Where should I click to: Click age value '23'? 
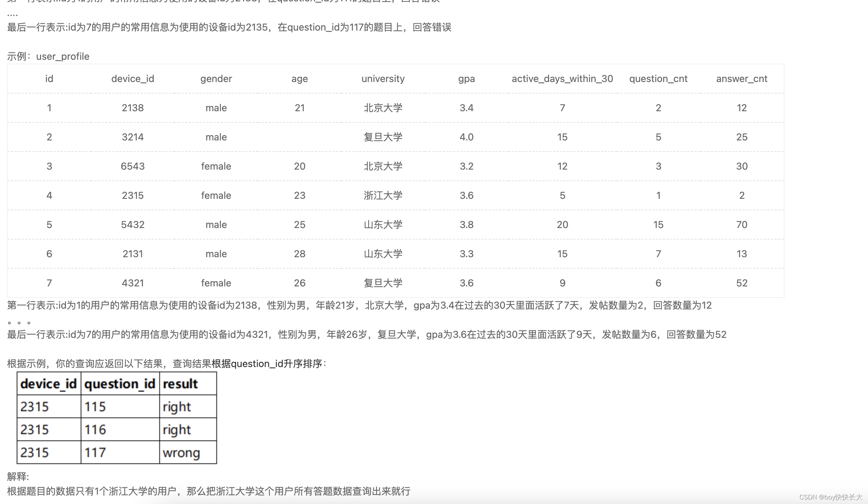tap(299, 195)
